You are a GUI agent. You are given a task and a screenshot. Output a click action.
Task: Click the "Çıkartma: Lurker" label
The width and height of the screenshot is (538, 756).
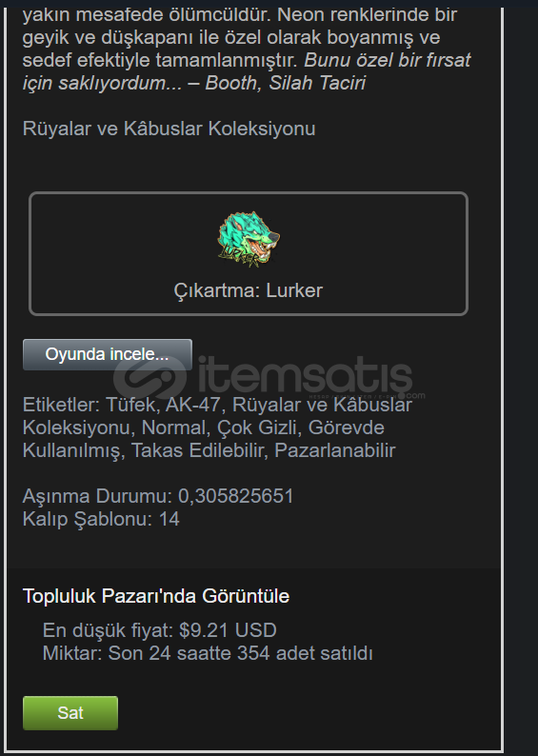(249, 290)
